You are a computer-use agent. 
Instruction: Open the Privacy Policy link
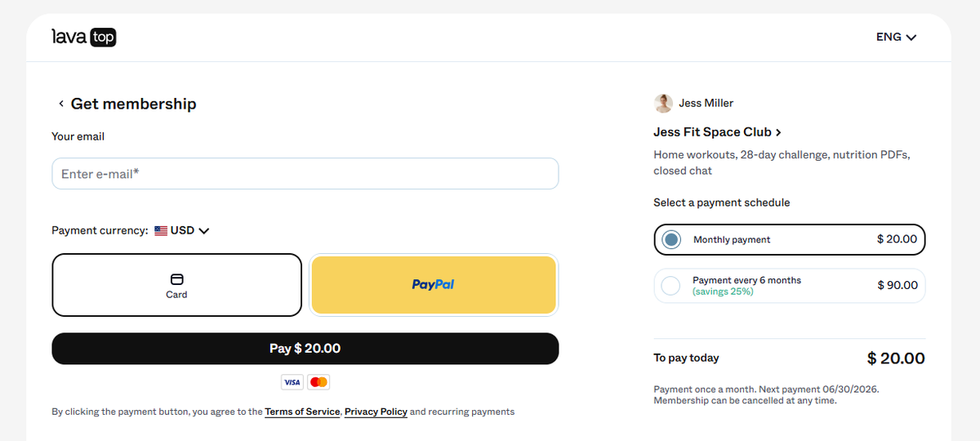point(376,412)
